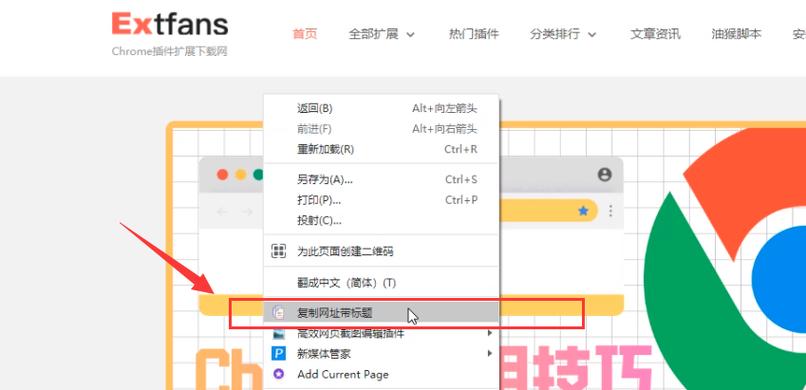Click the QR code icon for 为此页面创建二维码
This screenshot has width=806, height=390.
point(278,251)
